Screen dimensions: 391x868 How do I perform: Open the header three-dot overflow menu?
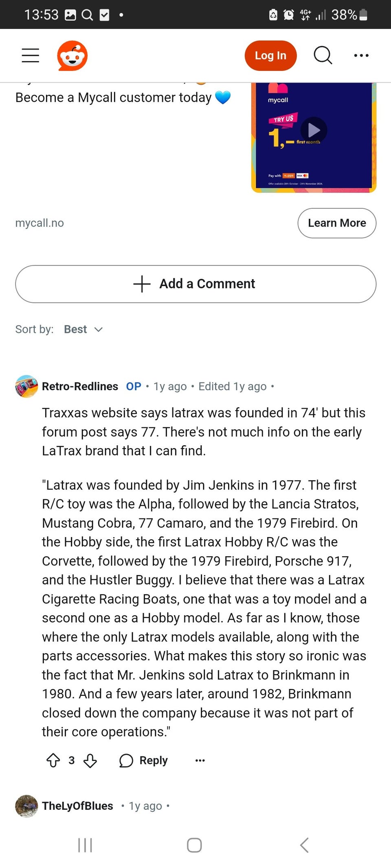361,55
